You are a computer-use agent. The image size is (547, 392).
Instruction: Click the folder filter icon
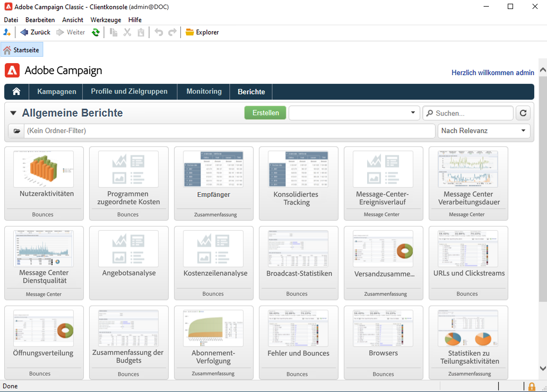(x=17, y=131)
